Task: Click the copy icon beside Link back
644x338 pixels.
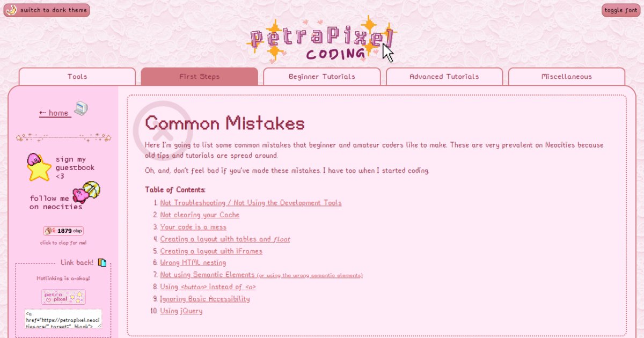Action: [102, 262]
